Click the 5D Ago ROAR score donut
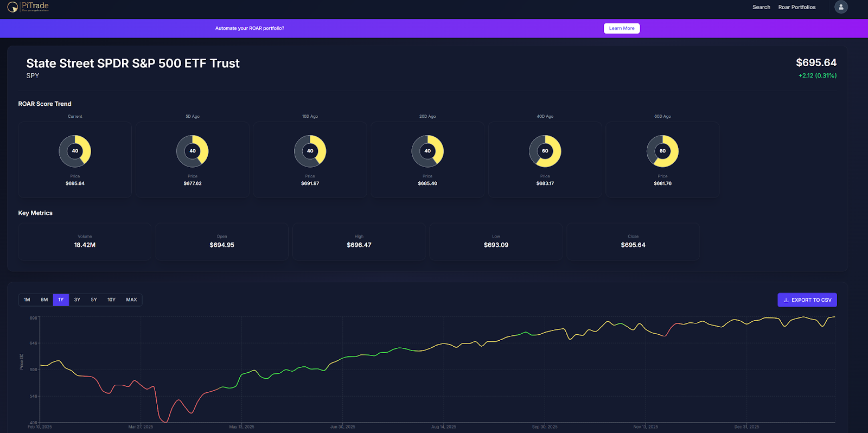868x433 pixels. coord(193,151)
